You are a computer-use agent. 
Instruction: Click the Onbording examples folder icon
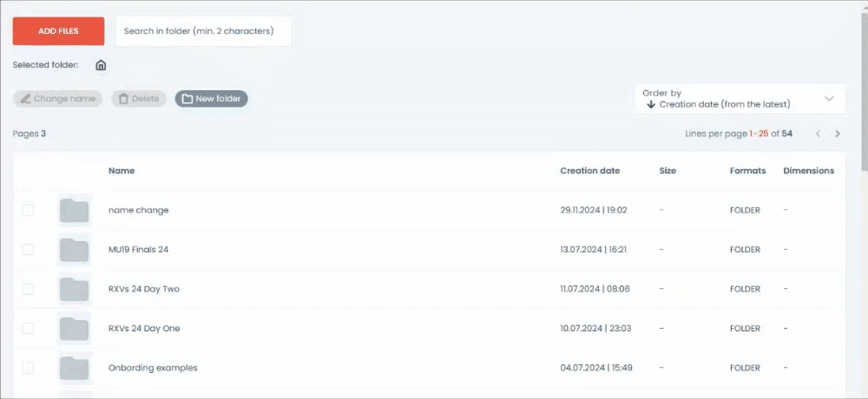click(x=75, y=368)
